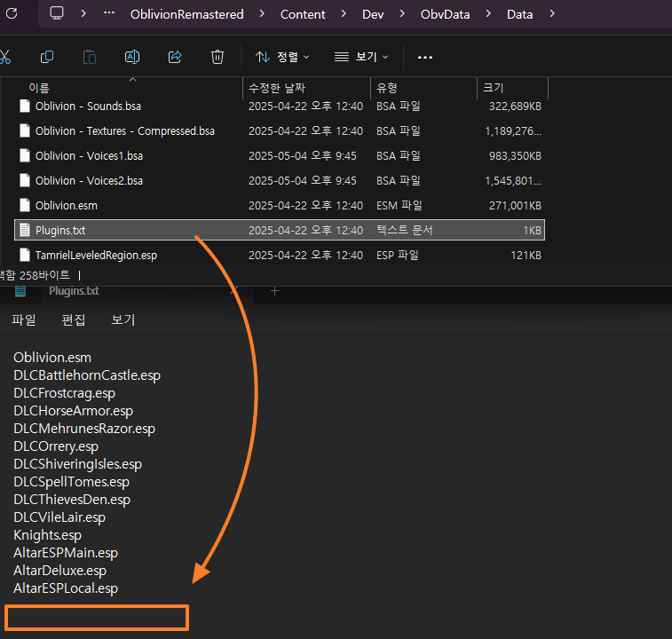The height and width of the screenshot is (639, 672).
Task: Click the DLCSpellTomes.esp line
Action: coord(72,482)
